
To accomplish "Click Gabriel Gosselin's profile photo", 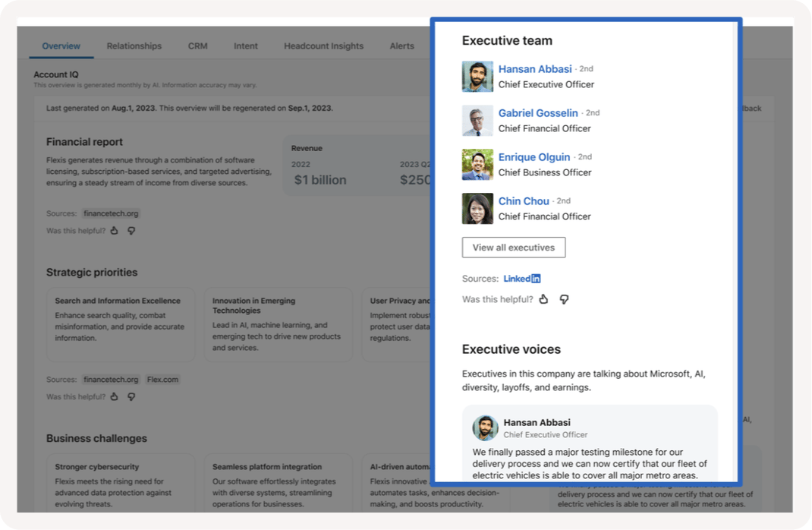I will [477, 121].
